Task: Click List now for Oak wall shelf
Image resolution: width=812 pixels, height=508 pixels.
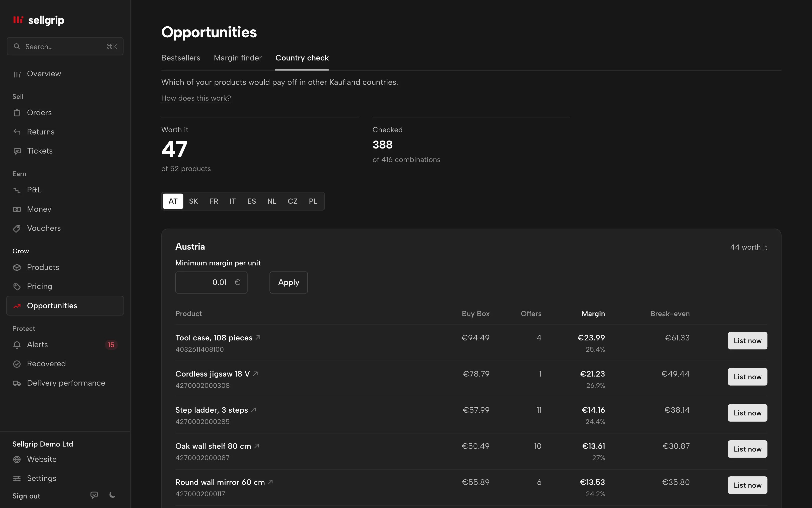Action: click(747, 449)
